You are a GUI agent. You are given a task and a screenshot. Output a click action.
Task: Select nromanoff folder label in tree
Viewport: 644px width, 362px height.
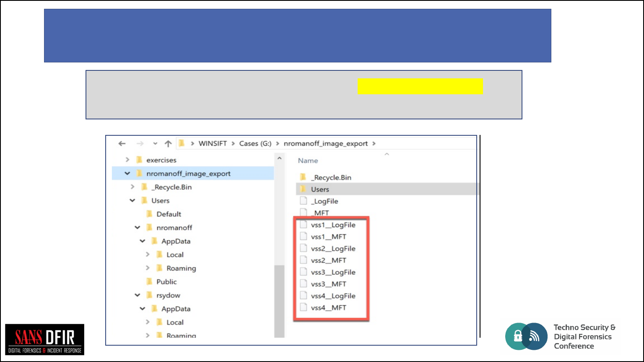pyautogui.click(x=174, y=228)
